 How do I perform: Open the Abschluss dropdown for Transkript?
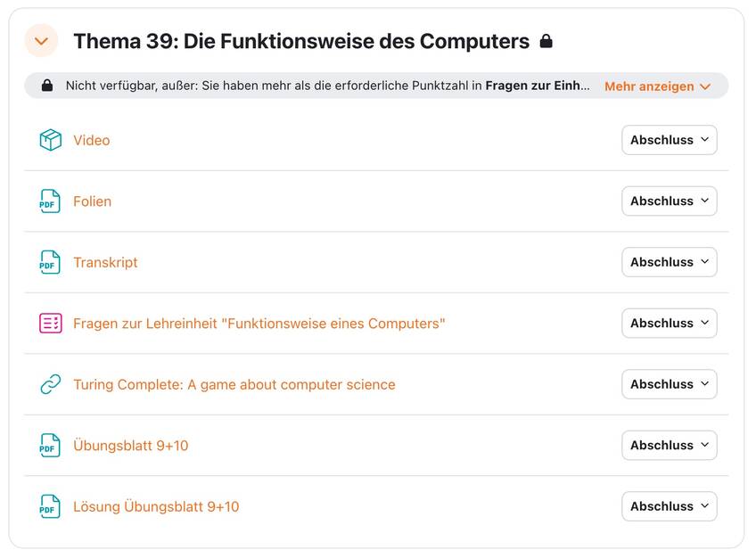coord(670,262)
